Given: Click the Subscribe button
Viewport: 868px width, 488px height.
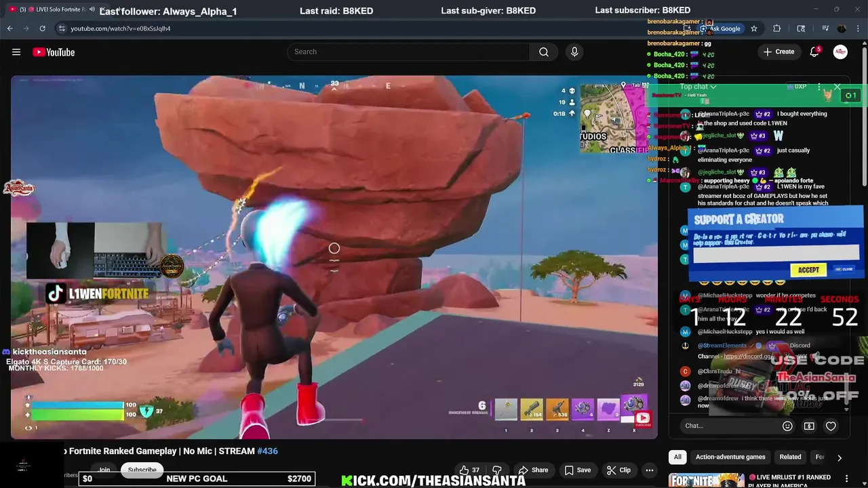Looking at the screenshot, I should click(142, 470).
